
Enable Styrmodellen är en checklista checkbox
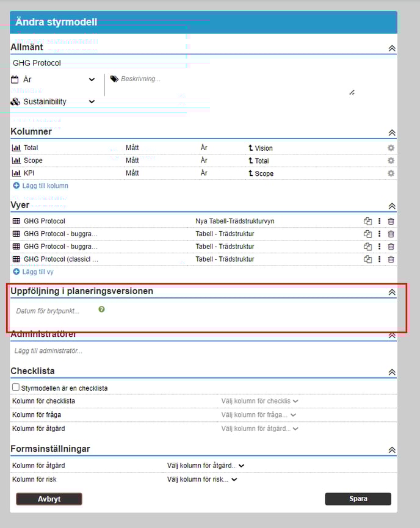pyautogui.click(x=16, y=388)
